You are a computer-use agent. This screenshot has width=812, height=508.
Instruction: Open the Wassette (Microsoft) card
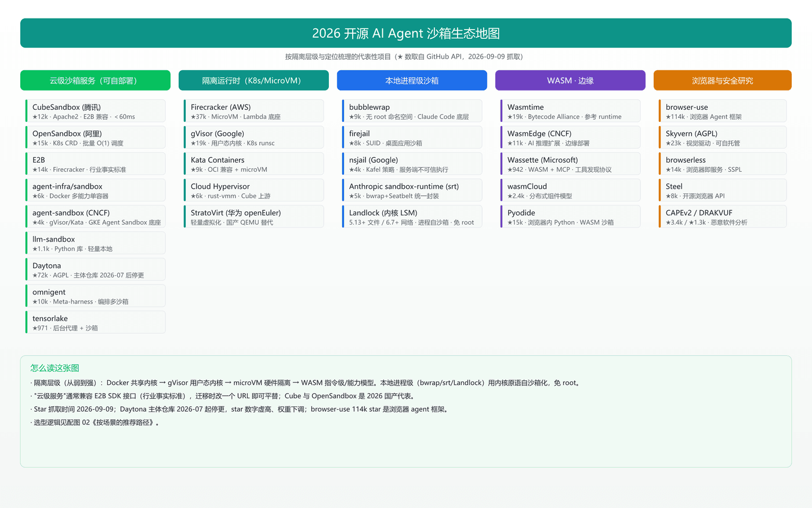[x=570, y=164]
